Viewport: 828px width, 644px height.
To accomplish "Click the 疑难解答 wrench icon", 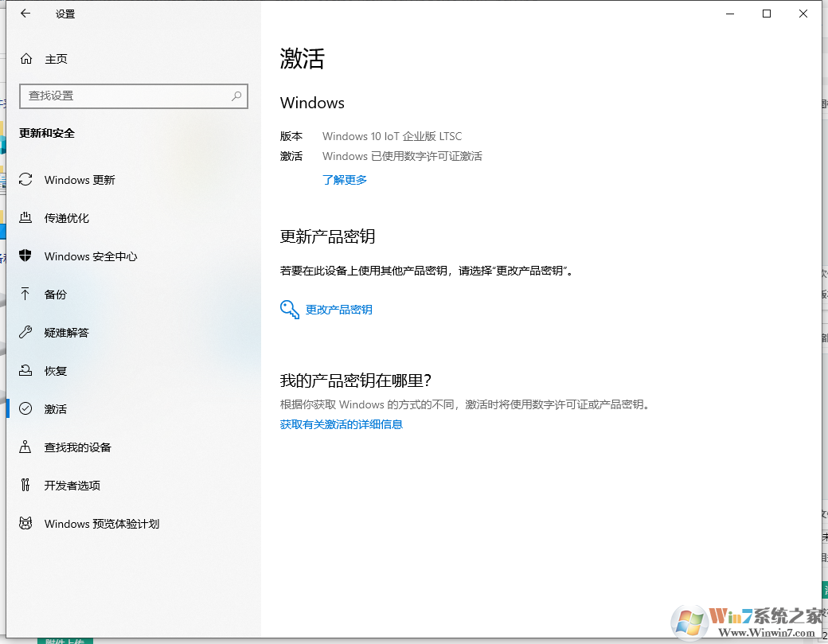I will tap(25, 332).
